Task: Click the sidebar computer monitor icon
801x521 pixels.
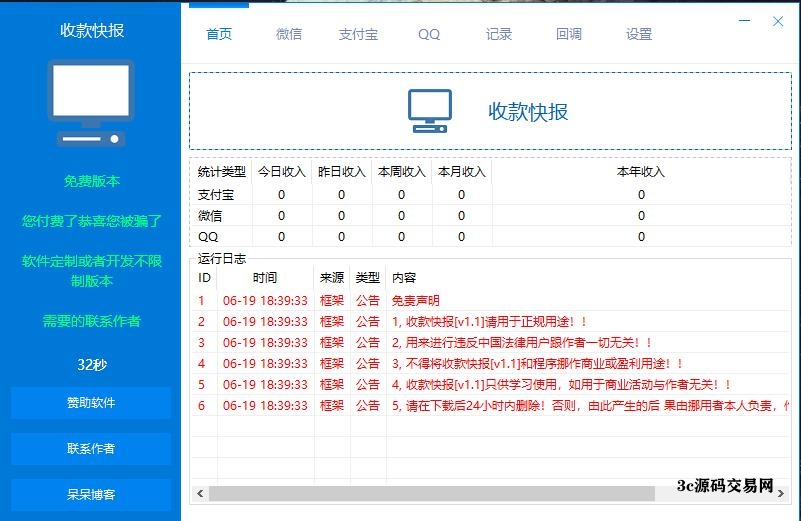Action: tap(91, 104)
